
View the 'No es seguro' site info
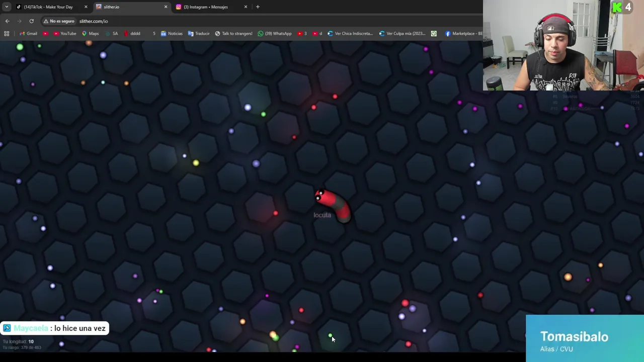point(58,21)
